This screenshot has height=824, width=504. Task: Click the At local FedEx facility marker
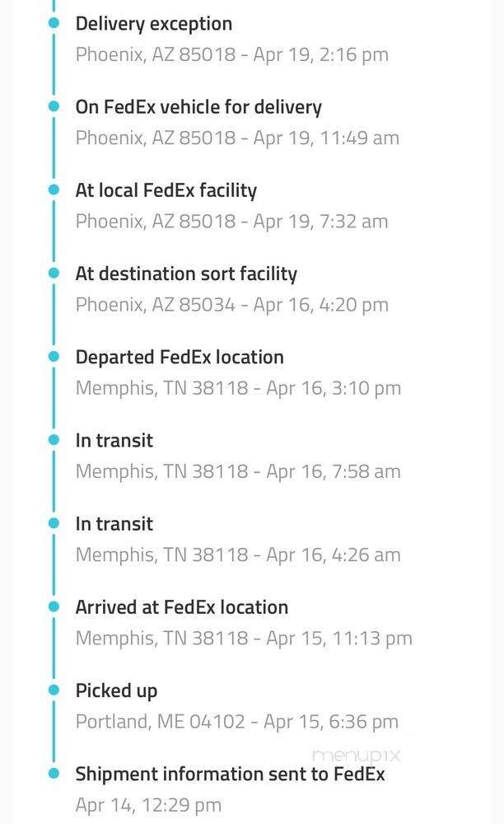pos(54,190)
